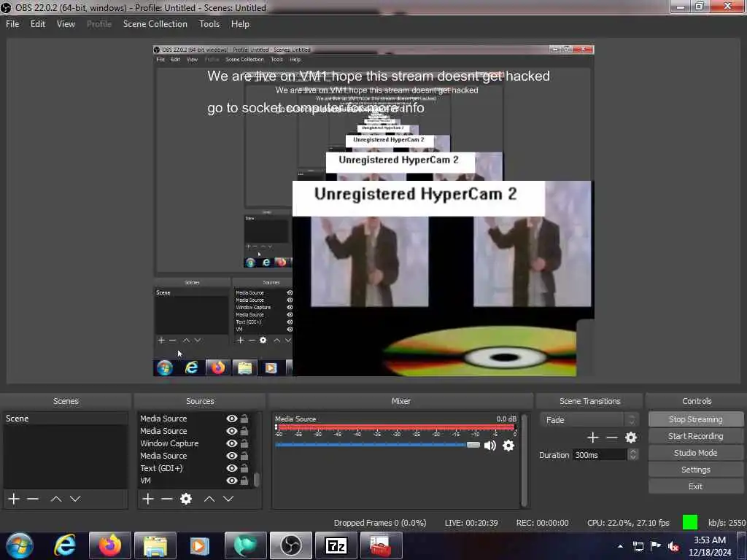This screenshot has width=747, height=560.
Task: Open OBS Settings button
Action: point(695,470)
